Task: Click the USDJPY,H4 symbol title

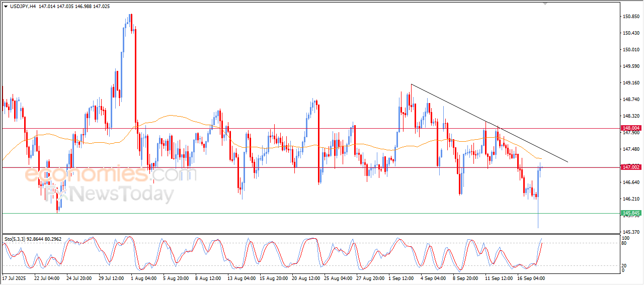Action: pos(23,7)
